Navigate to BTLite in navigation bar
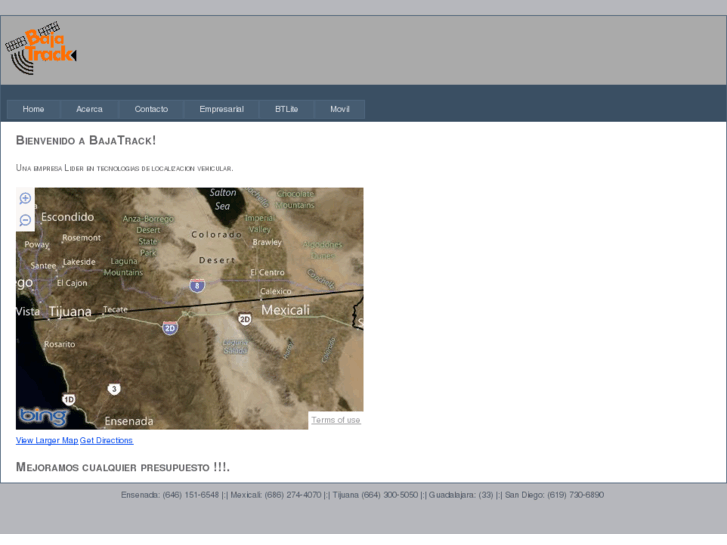The image size is (727, 545). [x=287, y=109]
